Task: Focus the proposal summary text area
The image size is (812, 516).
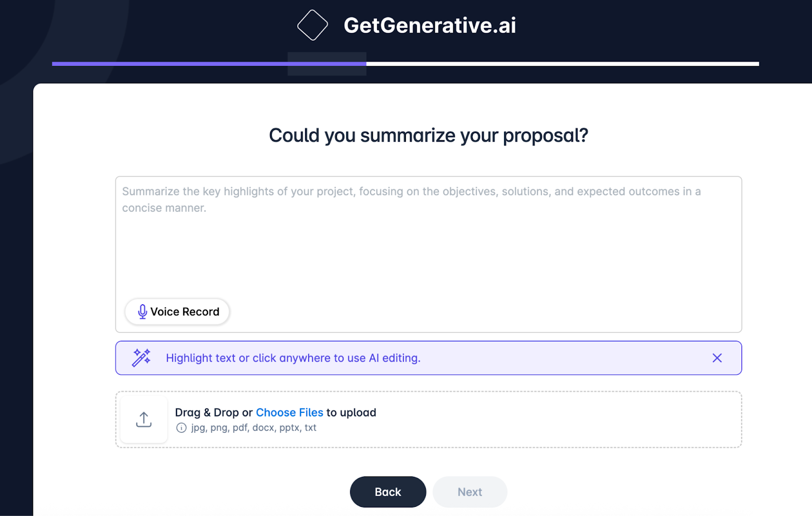Action: click(428, 254)
